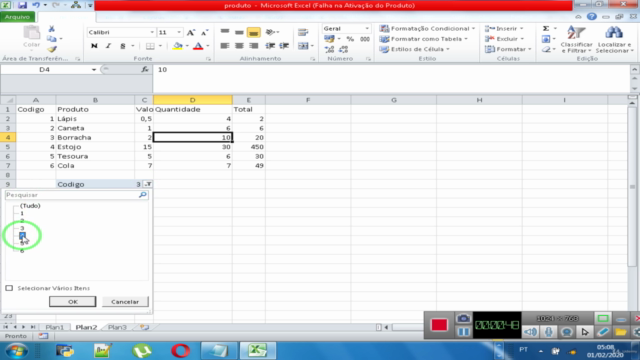Click the Increase Font Size icon
This screenshot has width=640, height=360.
click(191, 32)
